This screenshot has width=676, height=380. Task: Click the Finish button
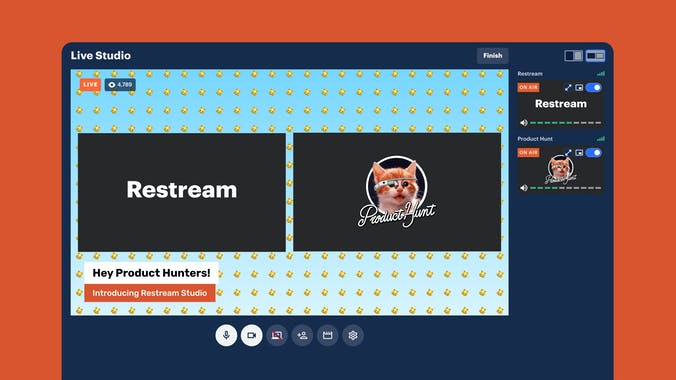pyautogui.click(x=492, y=56)
